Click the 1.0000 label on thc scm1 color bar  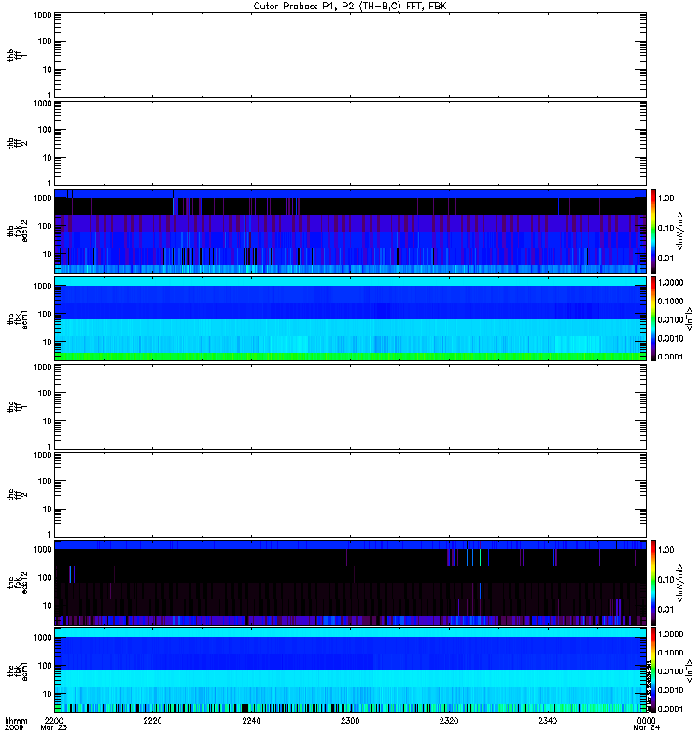pos(670,634)
